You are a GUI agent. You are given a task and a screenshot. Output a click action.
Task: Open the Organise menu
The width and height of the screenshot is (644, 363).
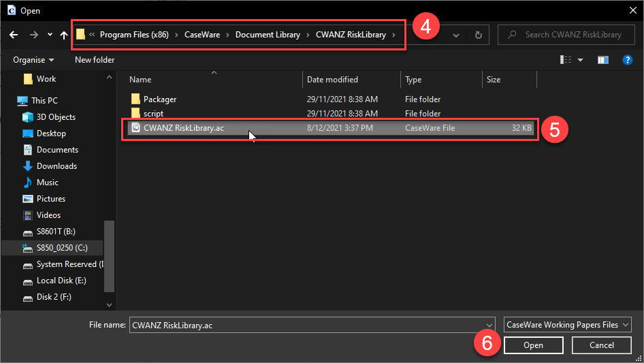coord(33,60)
